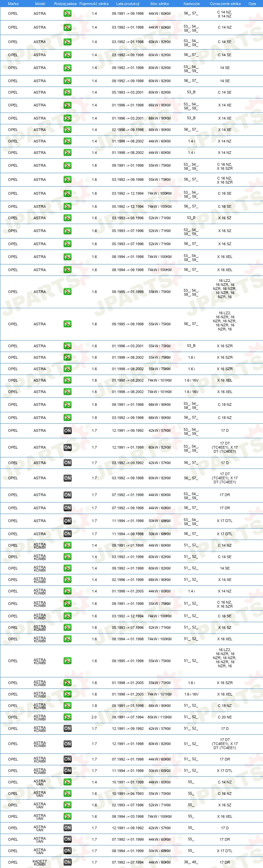Select production years '07.1992 -> 01.1999'

coord(128,839)
